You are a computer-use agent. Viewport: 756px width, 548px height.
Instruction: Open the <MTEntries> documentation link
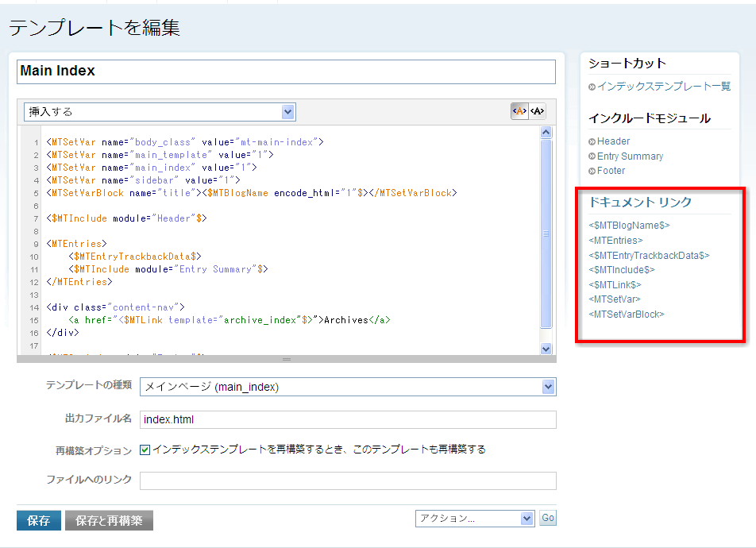[x=616, y=240]
